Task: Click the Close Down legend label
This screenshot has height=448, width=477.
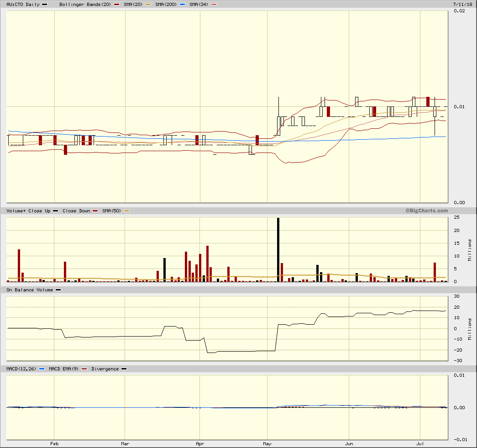Action: tap(76, 211)
